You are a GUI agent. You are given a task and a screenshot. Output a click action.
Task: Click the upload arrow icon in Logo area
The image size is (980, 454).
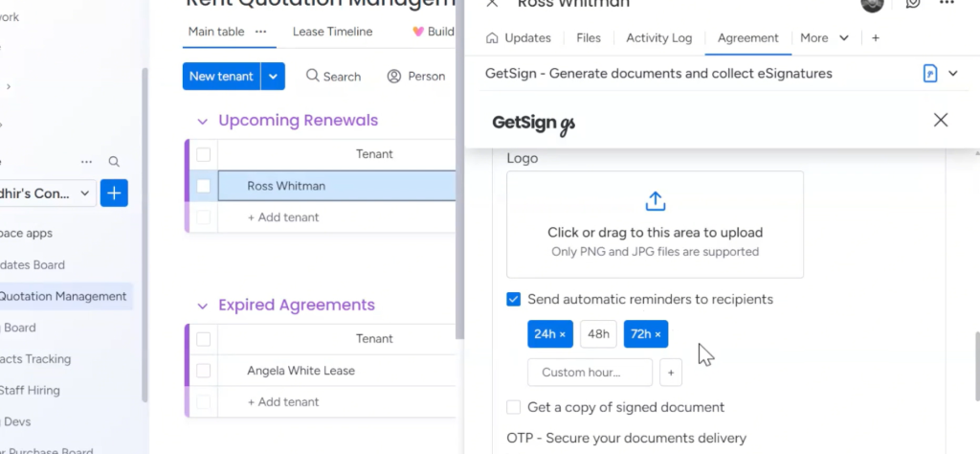pos(655,201)
